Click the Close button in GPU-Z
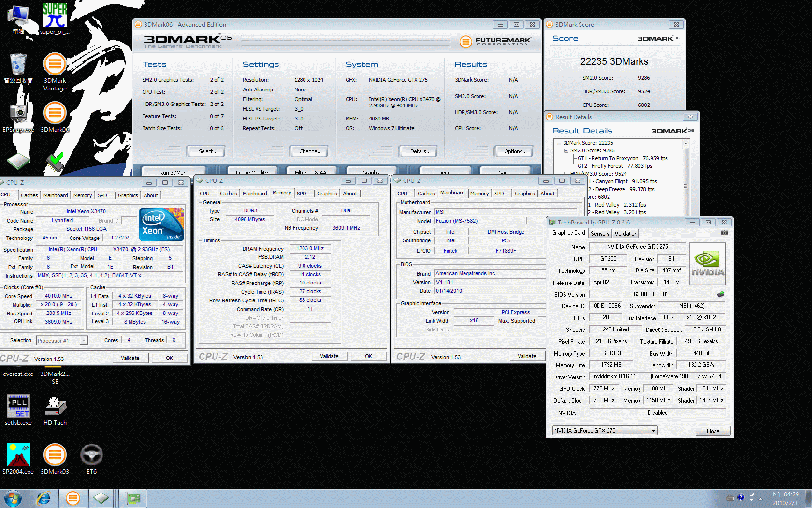The image size is (812, 508). click(x=713, y=431)
